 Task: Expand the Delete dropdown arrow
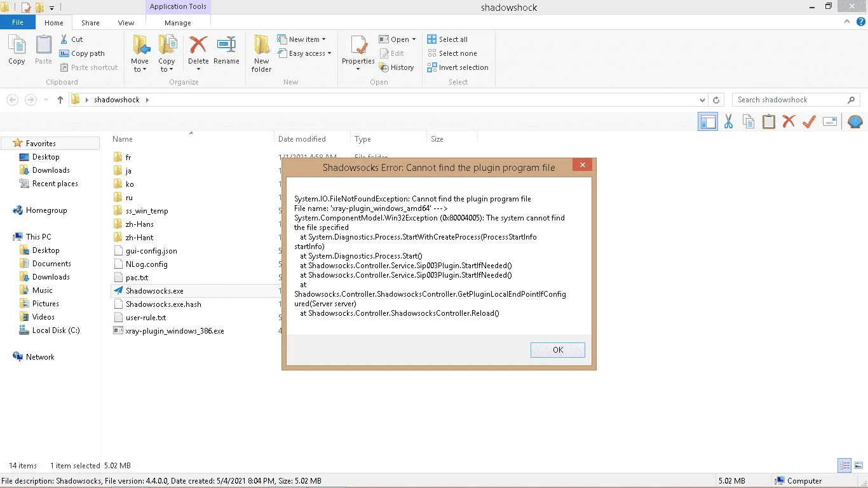pos(198,69)
